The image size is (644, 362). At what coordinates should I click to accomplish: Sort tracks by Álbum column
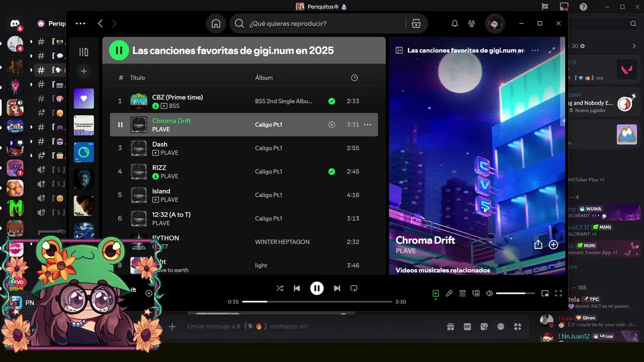[264, 77]
